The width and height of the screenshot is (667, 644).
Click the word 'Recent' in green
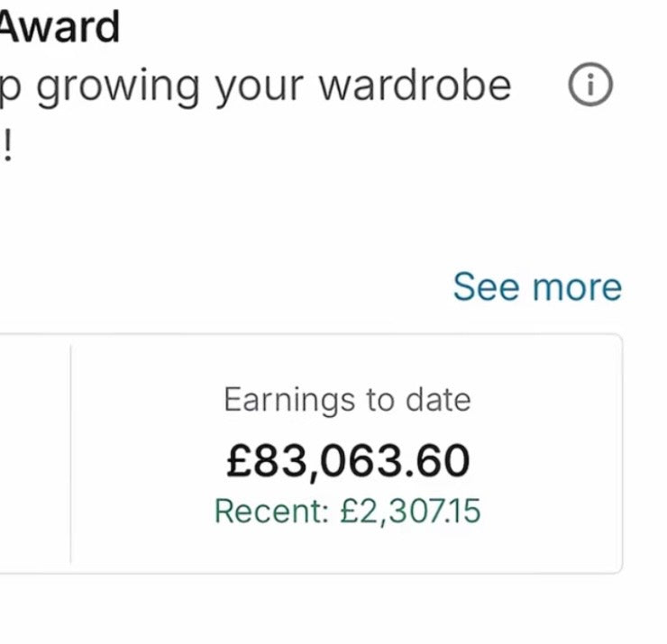click(269, 512)
